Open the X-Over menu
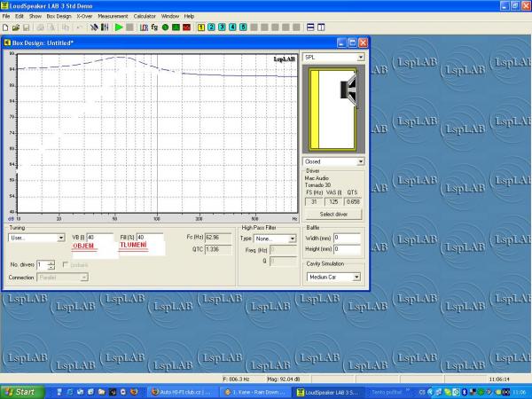This screenshot has height=399, width=532. pos(84,16)
